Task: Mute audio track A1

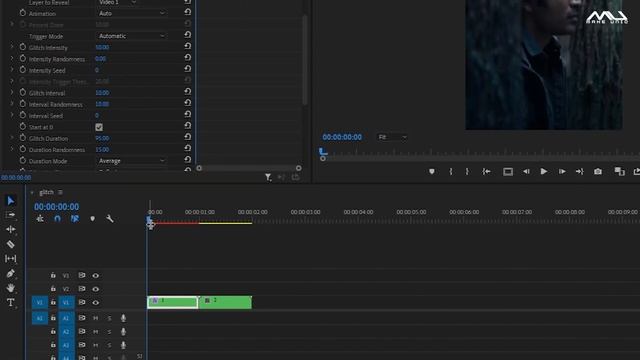Action: pos(96,318)
